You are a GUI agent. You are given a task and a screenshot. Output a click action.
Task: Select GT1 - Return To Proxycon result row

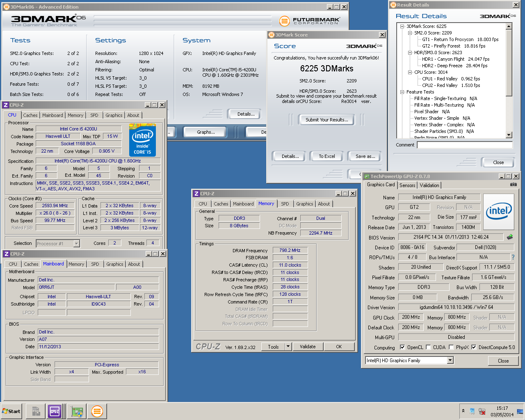coord(460,39)
